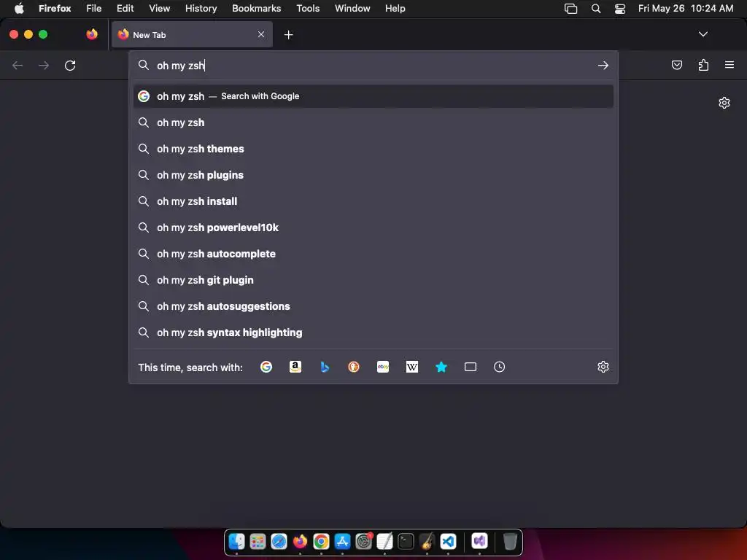Open search settings gear in suggestion panel
The height and width of the screenshot is (560, 747).
(x=603, y=367)
